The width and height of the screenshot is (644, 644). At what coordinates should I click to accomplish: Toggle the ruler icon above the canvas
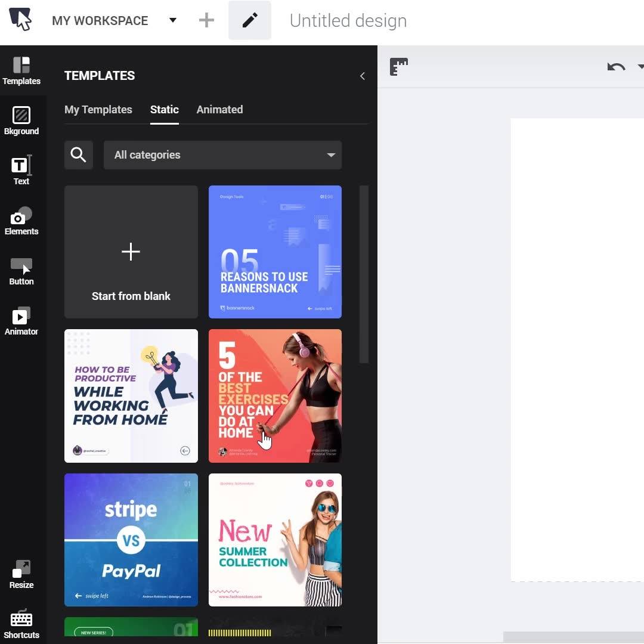398,67
